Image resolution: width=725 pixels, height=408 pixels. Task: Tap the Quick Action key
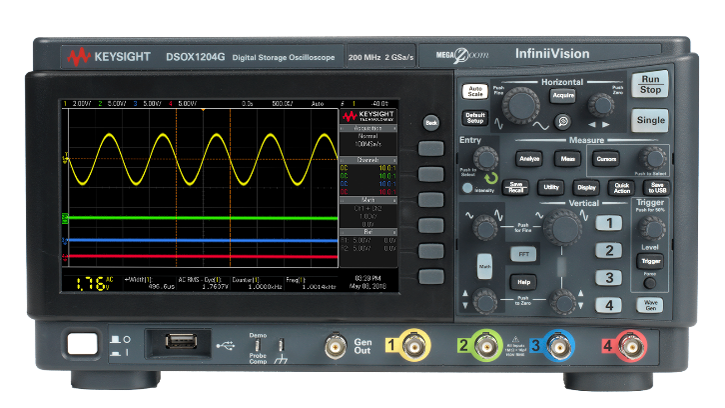[x=621, y=187]
